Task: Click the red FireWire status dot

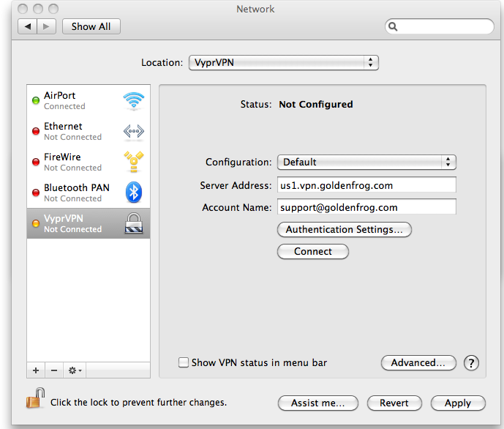Action: (x=36, y=162)
